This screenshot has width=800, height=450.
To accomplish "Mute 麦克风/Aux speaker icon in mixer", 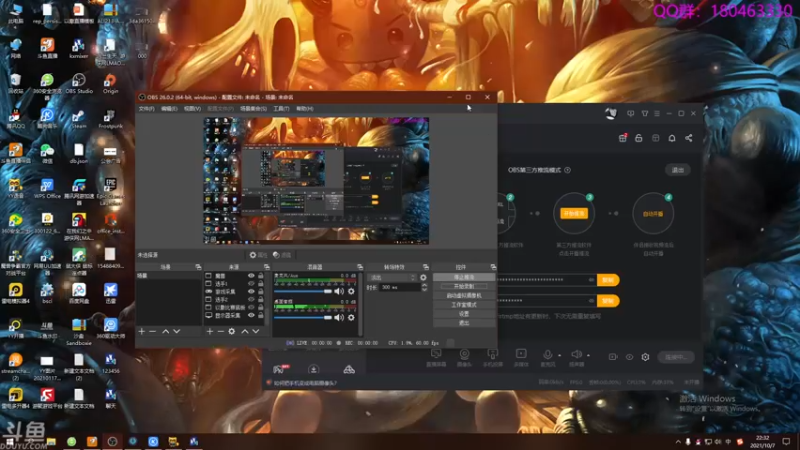I will pyautogui.click(x=339, y=291).
